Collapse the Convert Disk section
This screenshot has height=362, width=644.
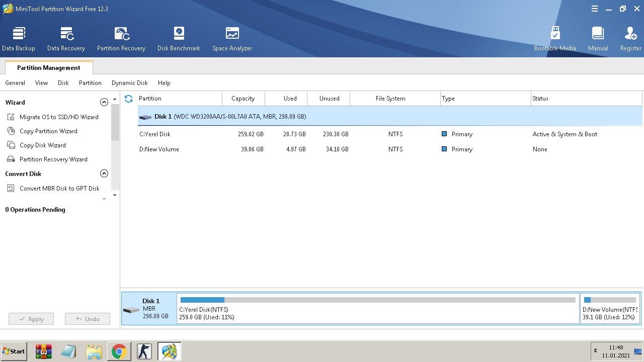pyautogui.click(x=104, y=173)
